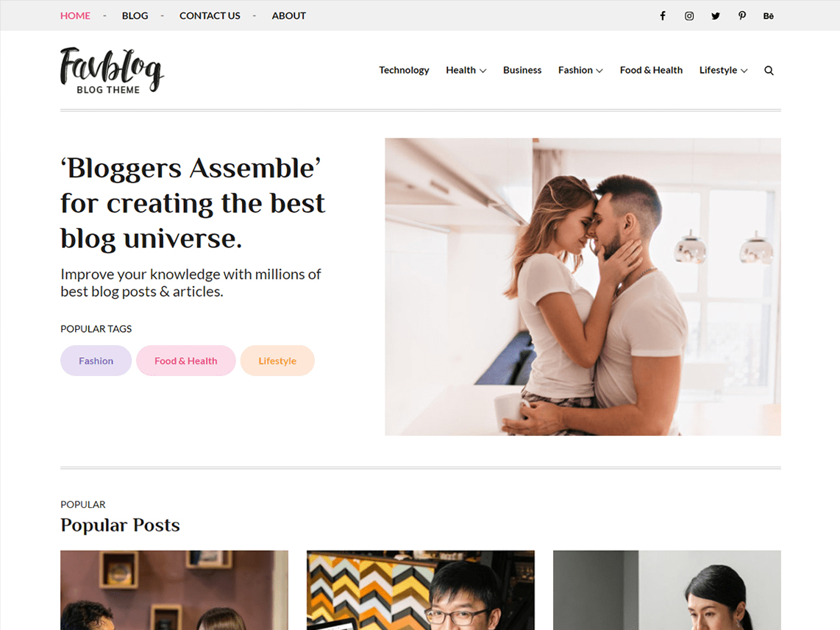Screen dimensions: 840x630
Task: Click the Favblog logo
Action: pyautogui.click(x=111, y=70)
